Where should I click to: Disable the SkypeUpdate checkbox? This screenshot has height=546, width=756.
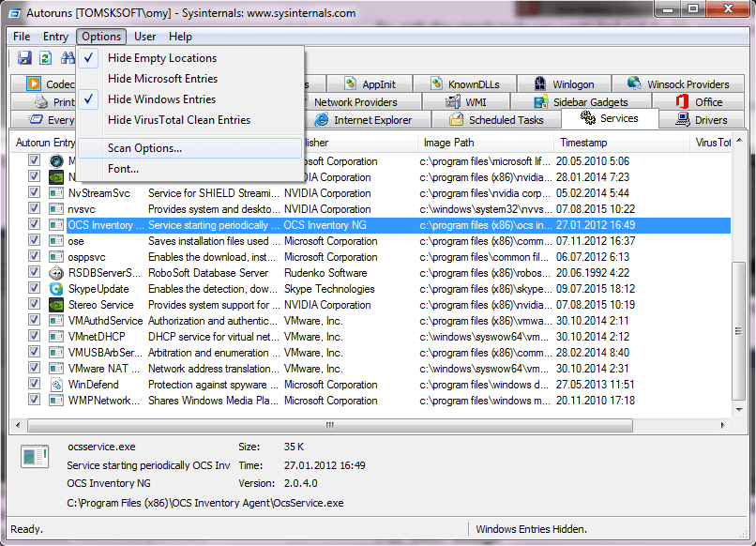[x=34, y=288]
